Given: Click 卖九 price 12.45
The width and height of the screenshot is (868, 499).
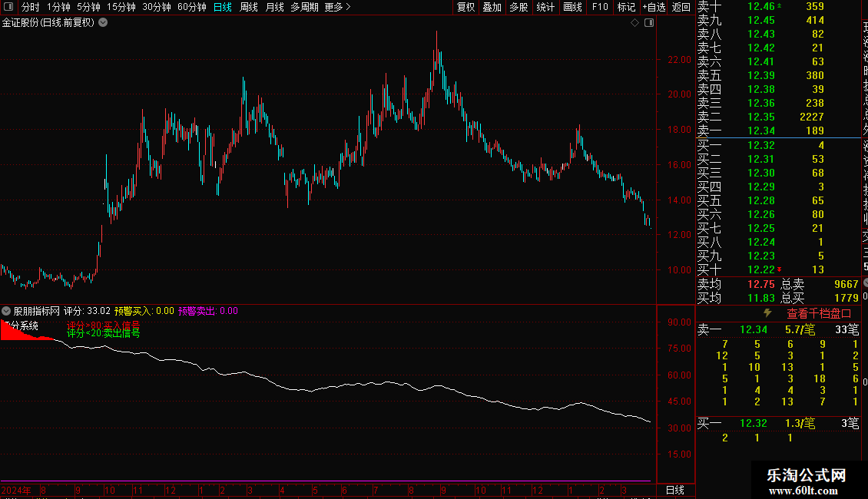Looking at the screenshot, I should coord(760,20).
